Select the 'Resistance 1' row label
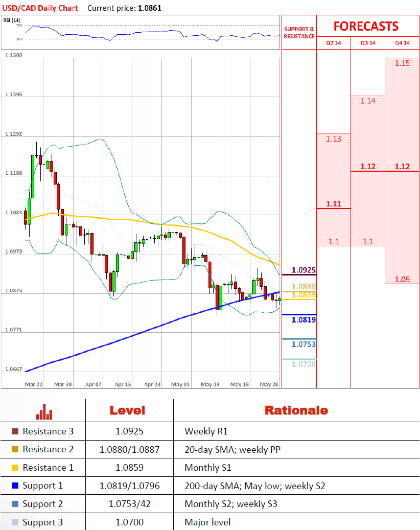420x530 pixels. click(x=48, y=468)
